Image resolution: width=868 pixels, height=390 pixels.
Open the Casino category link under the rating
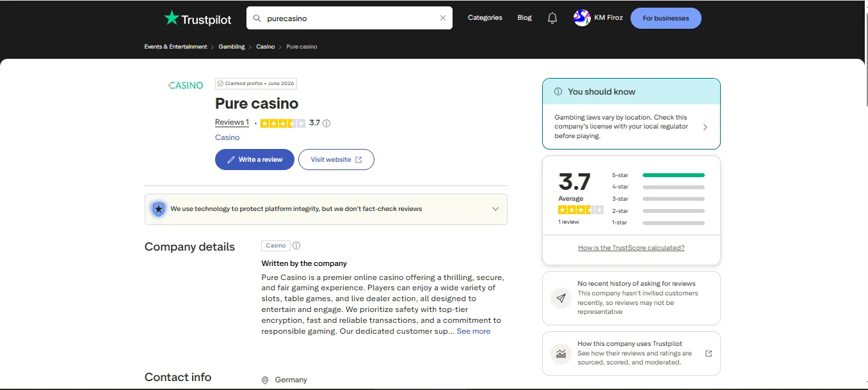pos(227,137)
